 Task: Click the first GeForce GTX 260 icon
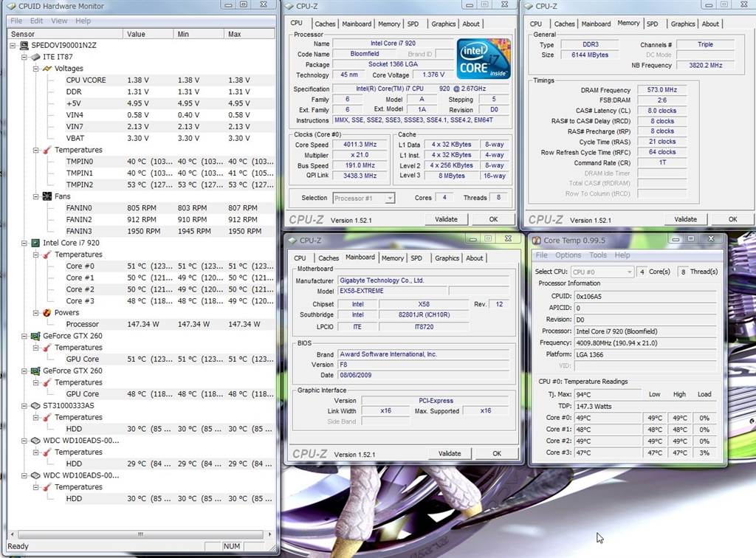(35, 336)
